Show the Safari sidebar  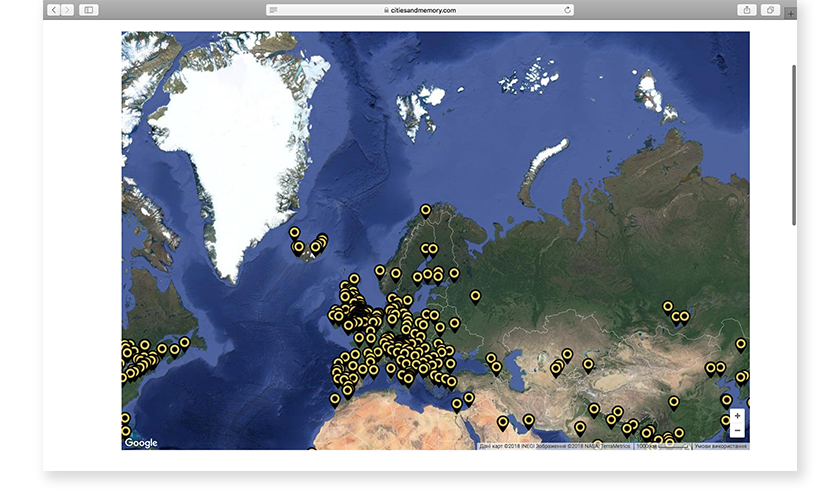89,10
